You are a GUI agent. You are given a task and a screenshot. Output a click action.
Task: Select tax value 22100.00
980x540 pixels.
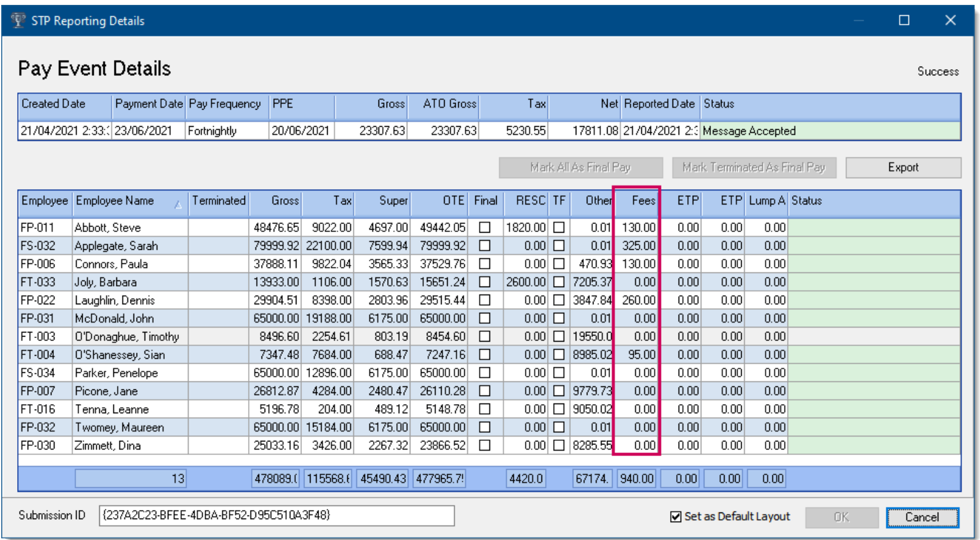coord(328,246)
